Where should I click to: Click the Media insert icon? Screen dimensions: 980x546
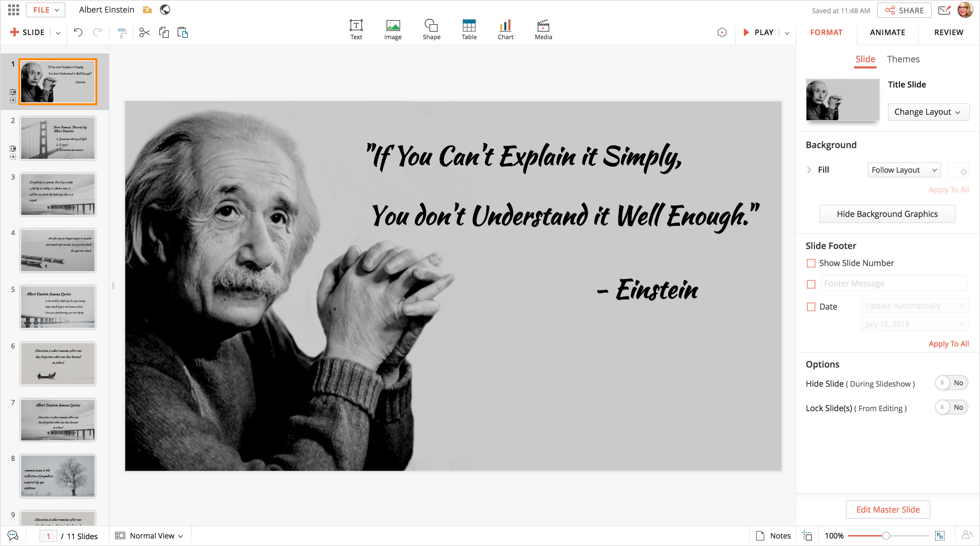[543, 30]
